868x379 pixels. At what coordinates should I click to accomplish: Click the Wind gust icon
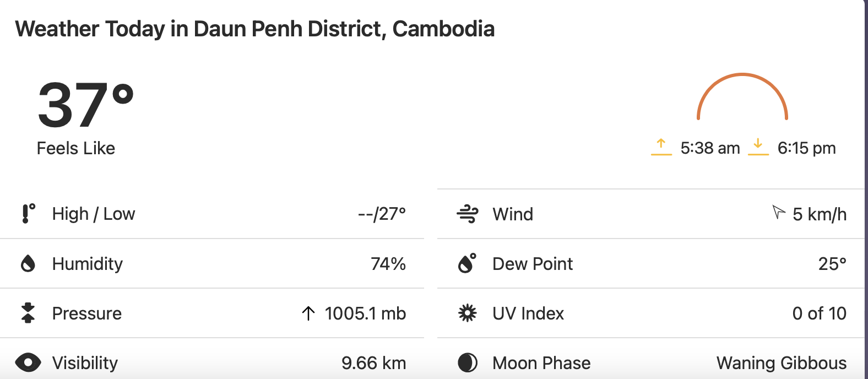tap(468, 214)
